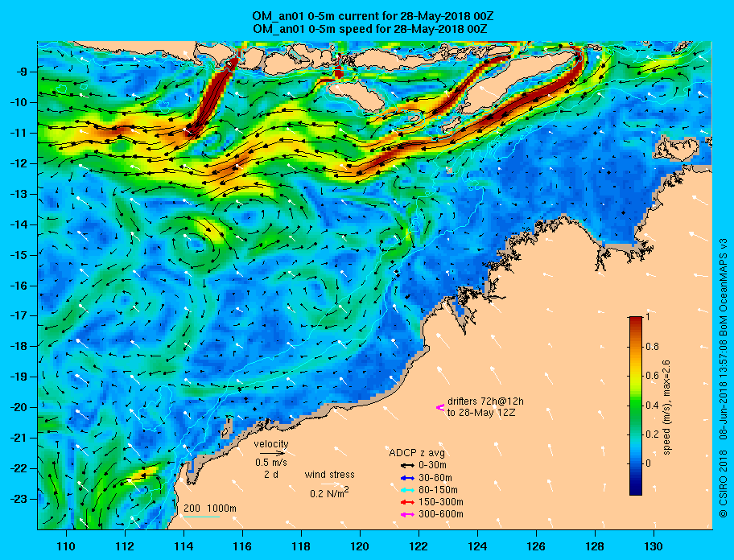Click the longitude axis label '110'
Viewport: 734px width, 560px height.
(x=66, y=546)
